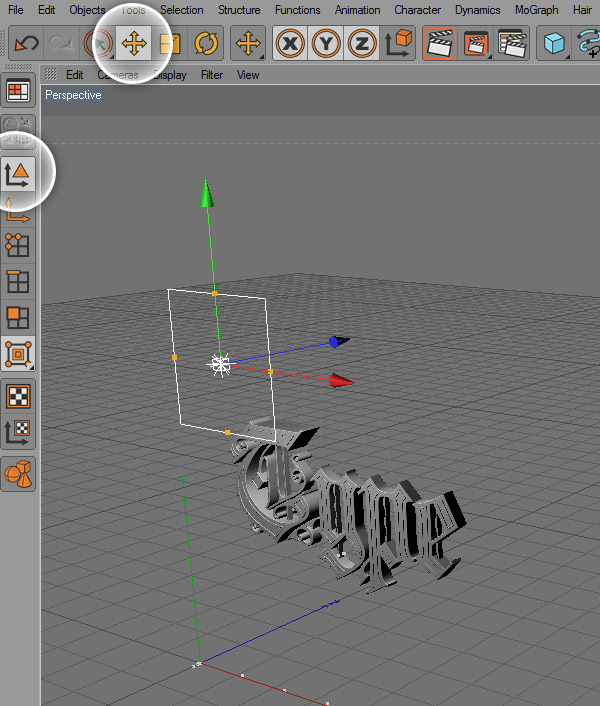The width and height of the screenshot is (600, 706).
Task: Open the recent-tools flyout with cross arrows
Action: point(248,43)
